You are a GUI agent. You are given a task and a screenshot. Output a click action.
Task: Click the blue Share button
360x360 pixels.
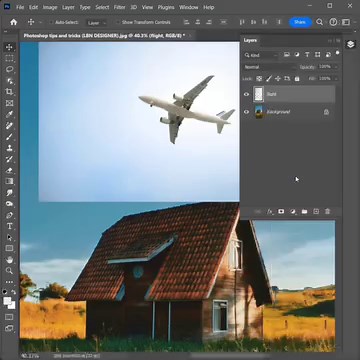pyautogui.click(x=300, y=22)
